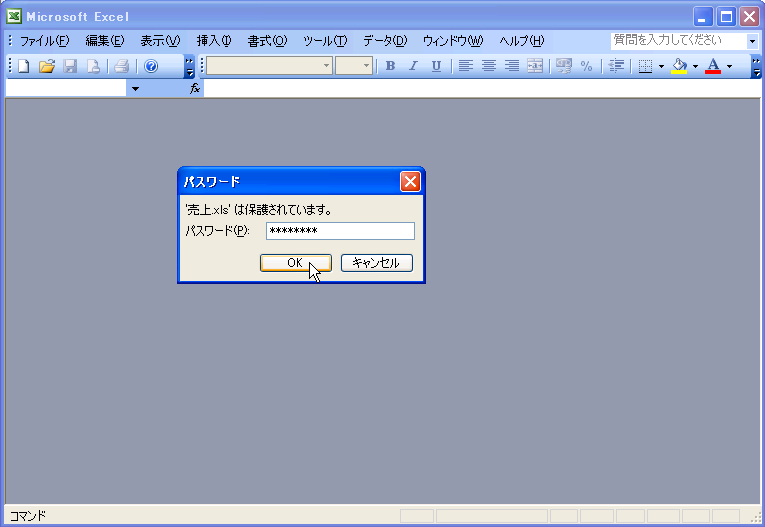Click the formula bar input area

482,89
